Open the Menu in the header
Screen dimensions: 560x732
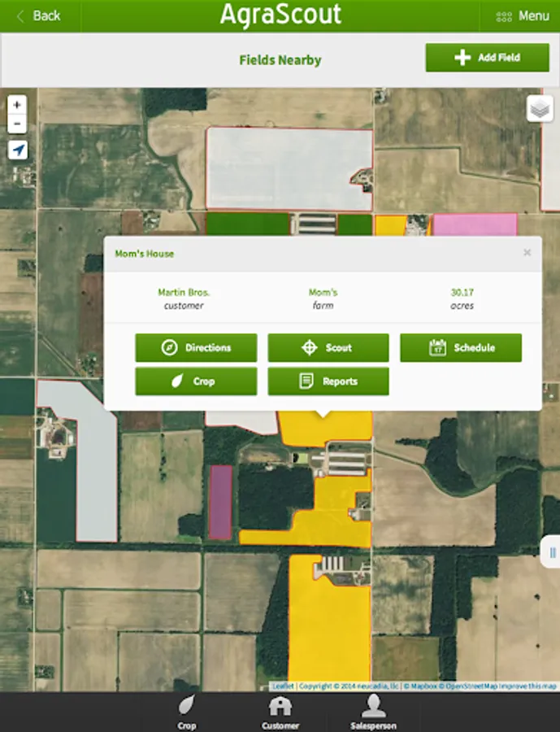coord(522,16)
